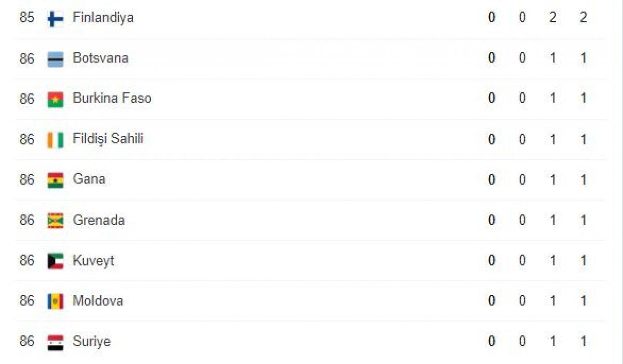Screen dimensions: 623x364
Task: Click the Finland flag icon
Action: coord(55,19)
